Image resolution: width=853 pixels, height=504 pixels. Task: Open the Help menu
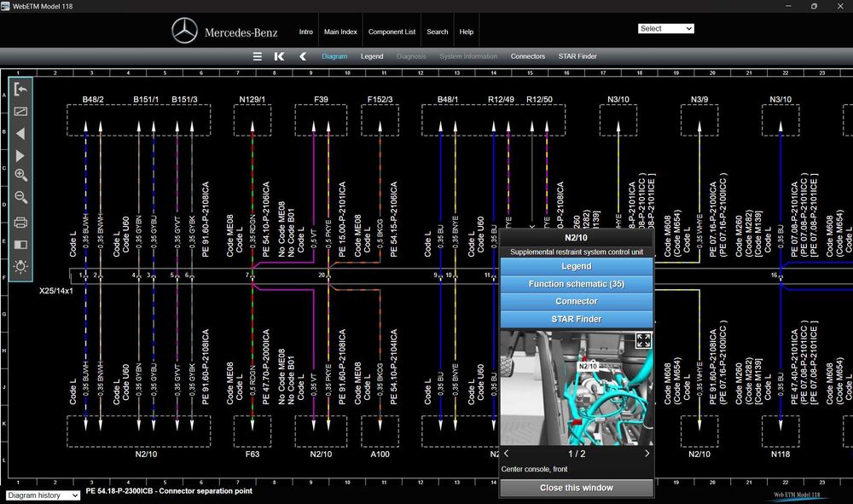[467, 32]
